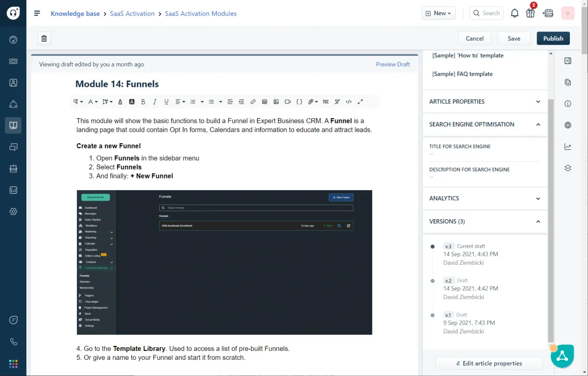Image resolution: width=588 pixels, height=376 pixels.
Task: Collapse the Search Engine Optimisation section
Action: coord(485,125)
